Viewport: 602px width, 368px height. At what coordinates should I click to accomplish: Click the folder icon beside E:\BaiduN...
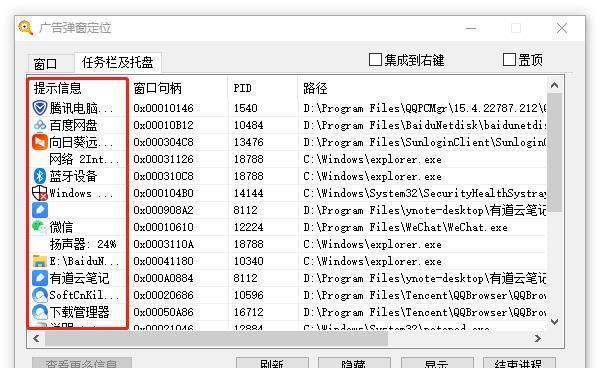40,261
